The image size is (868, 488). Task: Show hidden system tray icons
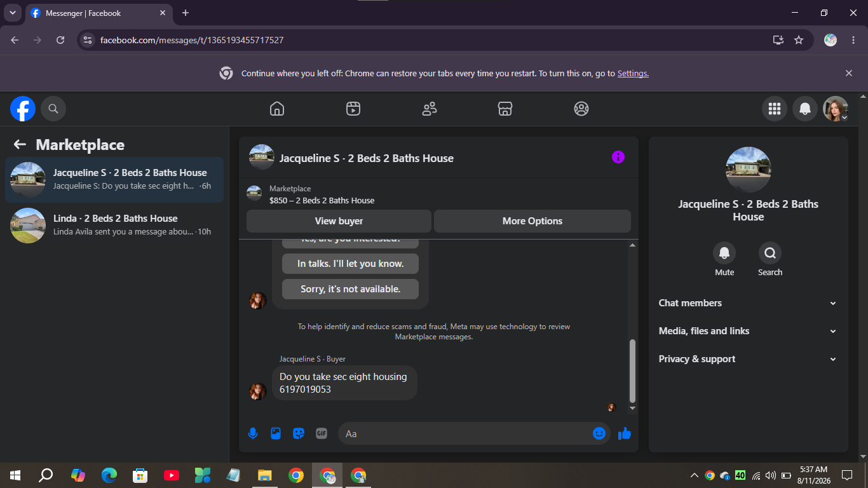pyautogui.click(x=695, y=475)
